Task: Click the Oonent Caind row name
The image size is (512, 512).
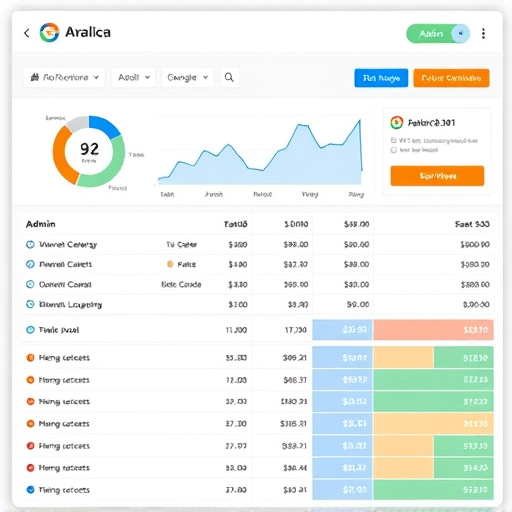Action: click(65, 284)
